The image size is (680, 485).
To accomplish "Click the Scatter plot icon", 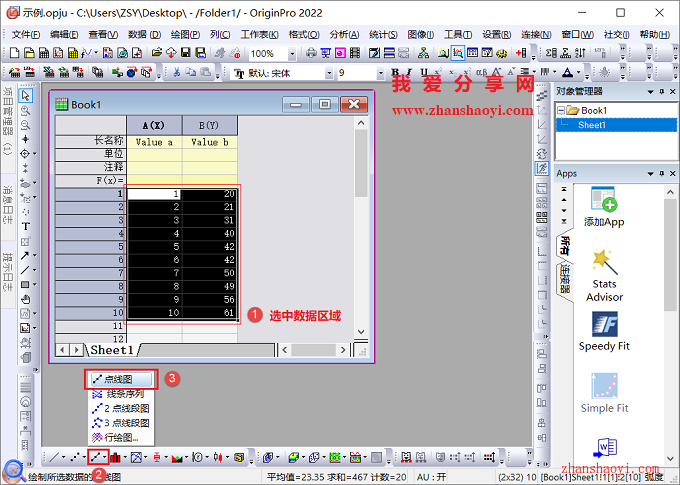I will pyautogui.click(x=75, y=457).
